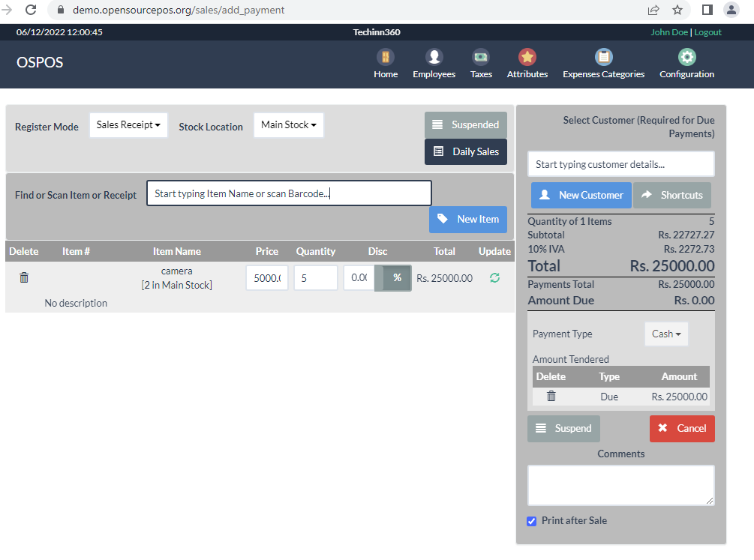Screen dimensions: 754x560
Task: Enable the Print after Sale checkbox
Action: pyautogui.click(x=531, y=520)
